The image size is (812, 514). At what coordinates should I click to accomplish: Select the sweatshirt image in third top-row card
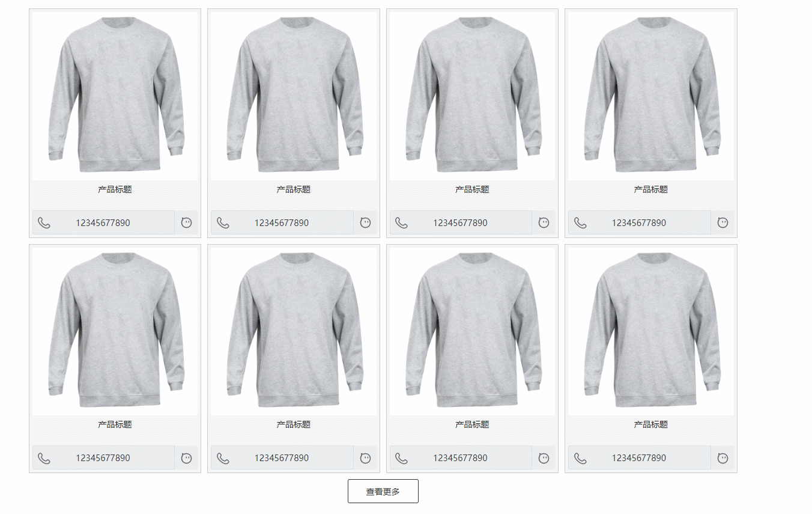(472, 96)
